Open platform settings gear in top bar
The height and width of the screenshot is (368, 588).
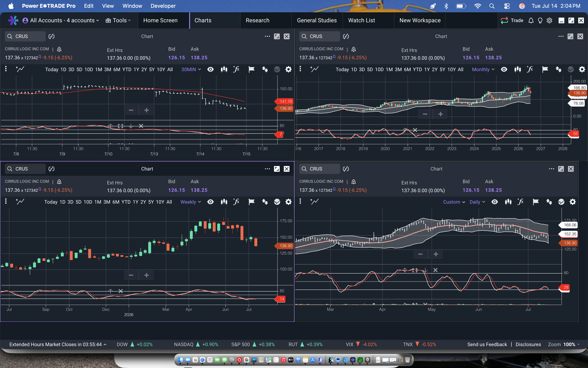(549, 20)
